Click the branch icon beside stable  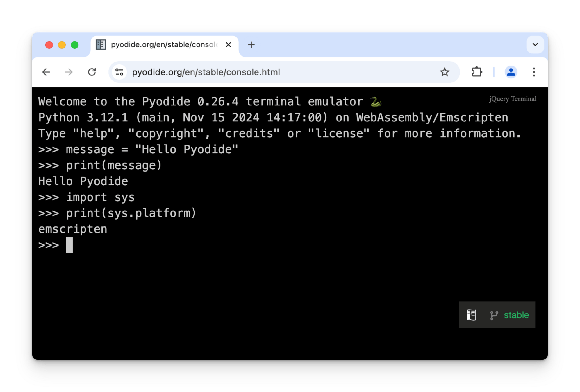point(494,315)
